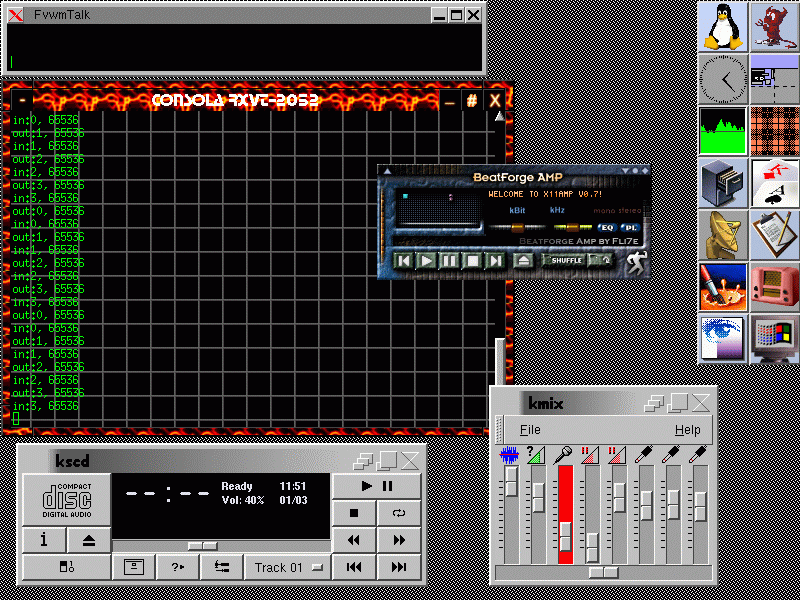Toggle the EQ button in the amp
The height and width of the screenshot is (600, 800).
pos(607,227)
